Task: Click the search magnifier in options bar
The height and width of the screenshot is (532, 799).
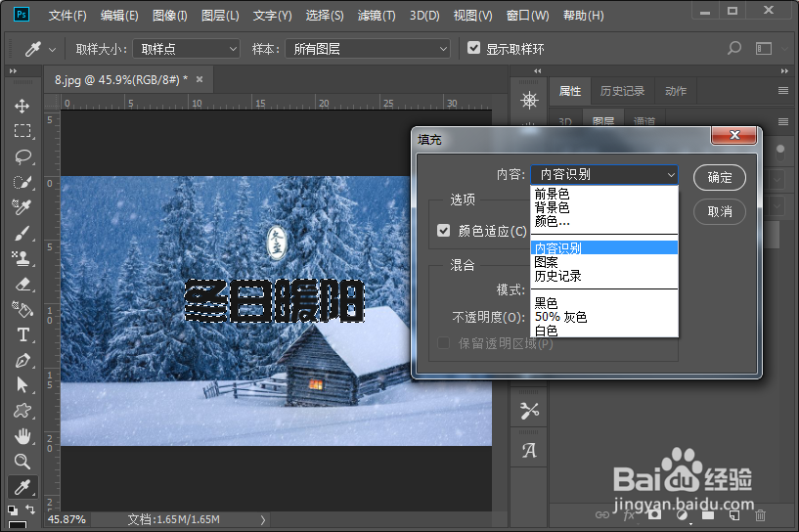Action: tap(733, 49)
